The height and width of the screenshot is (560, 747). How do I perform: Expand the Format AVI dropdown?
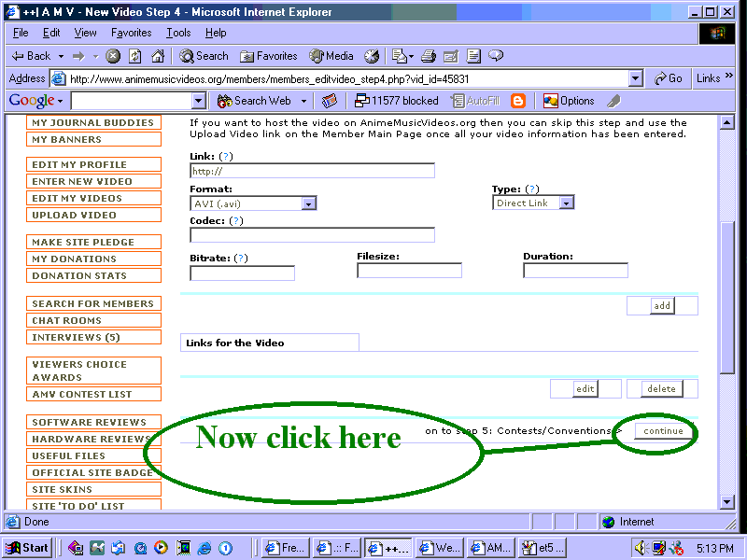pos(309,203)
